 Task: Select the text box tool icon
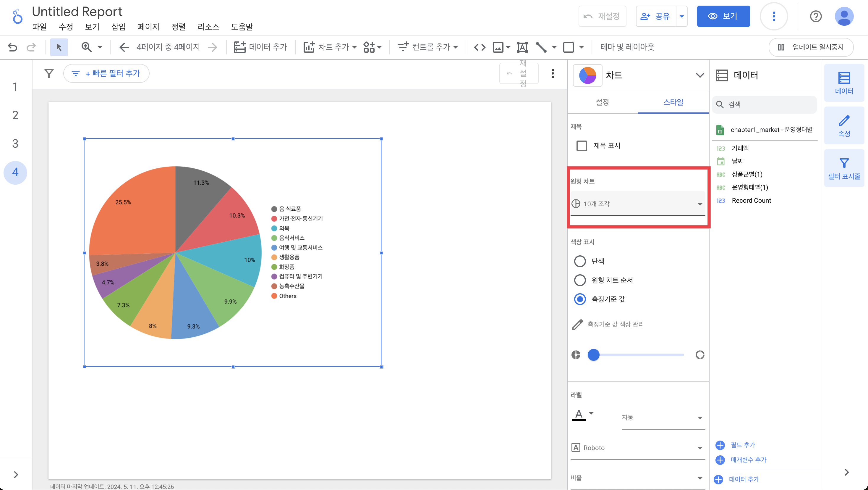pyautogui.click(x=522, y=47)
